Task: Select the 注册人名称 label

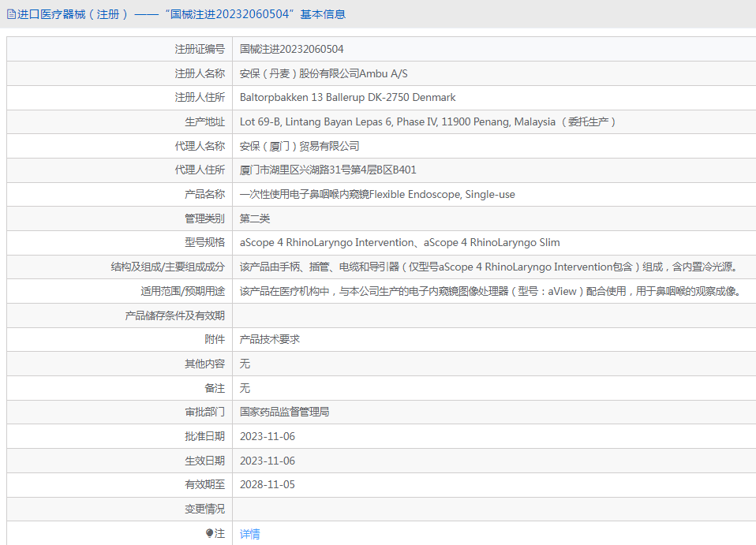Action: pyautogui.click(x=200, y=73)
